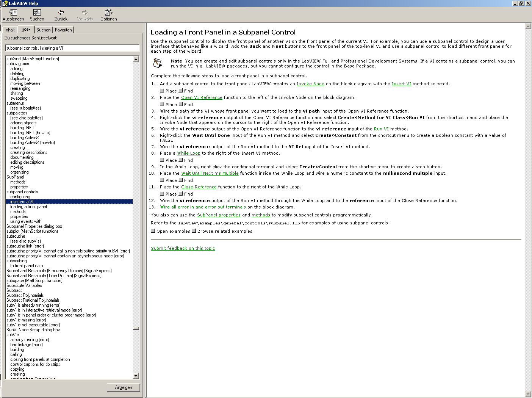This screenshot has height=398, width=532.
Task: Click the LabVIEW Help title bar icon
Action: (5, 3)
